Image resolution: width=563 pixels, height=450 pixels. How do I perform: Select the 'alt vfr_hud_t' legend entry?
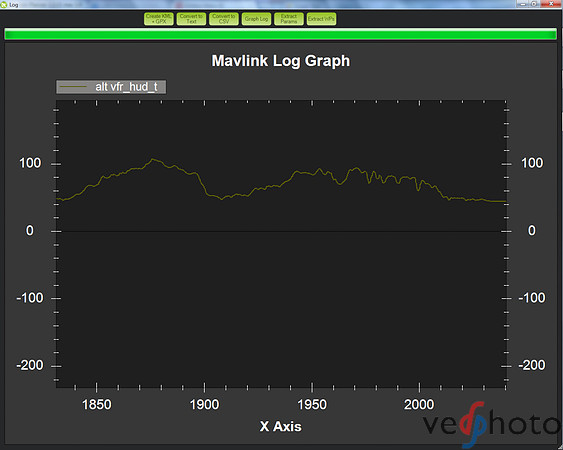(x=111, y=87)
